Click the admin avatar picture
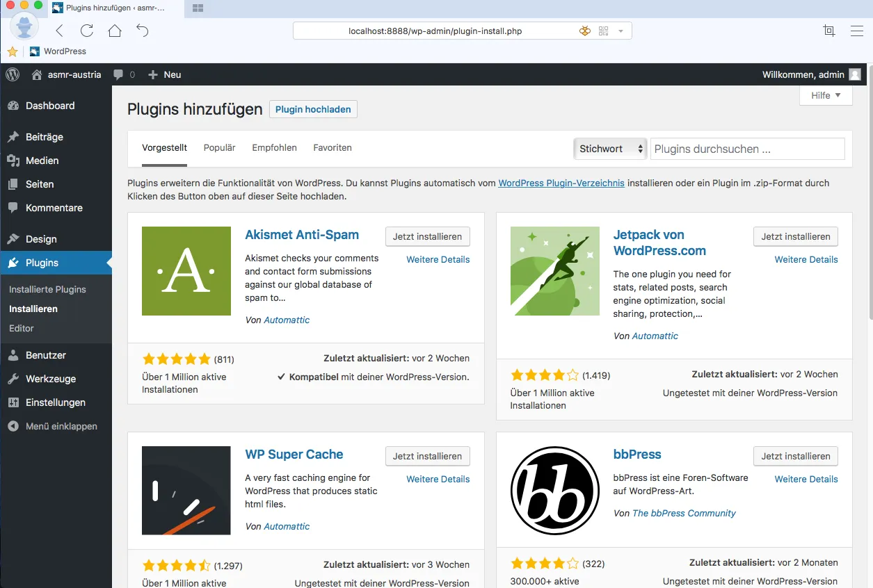The width and height of the screenshot is (873, 588). point(855,74)
